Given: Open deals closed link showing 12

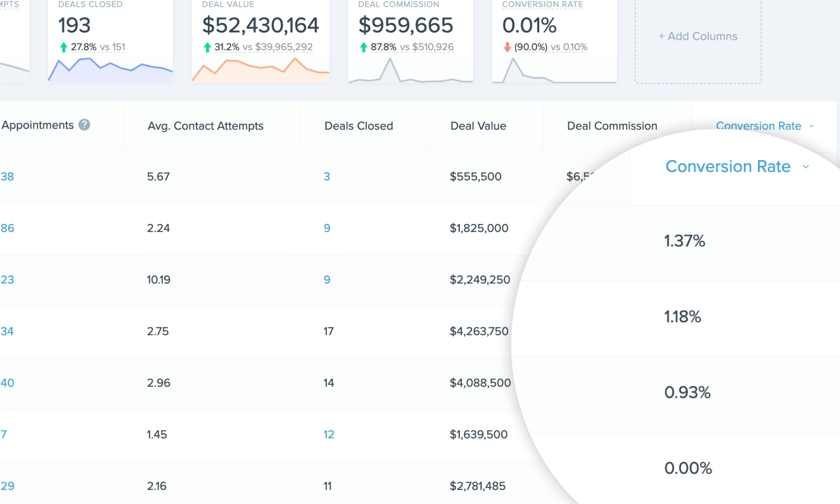Looking at the screenshot, I should point(329,434).
